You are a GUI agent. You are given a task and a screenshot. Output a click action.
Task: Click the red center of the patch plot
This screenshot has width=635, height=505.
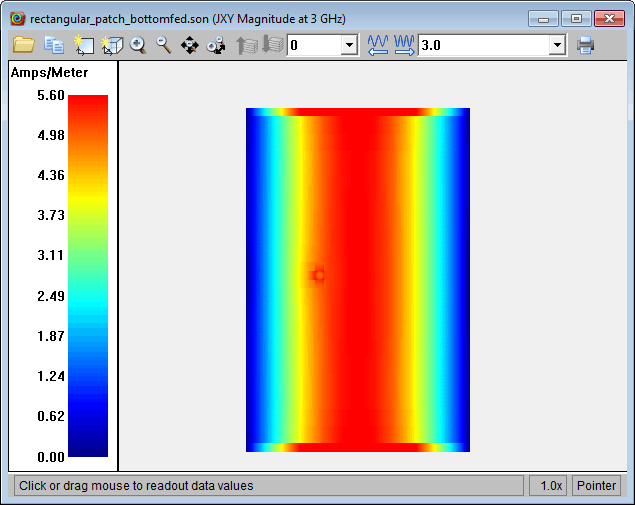tap(358, 279)
